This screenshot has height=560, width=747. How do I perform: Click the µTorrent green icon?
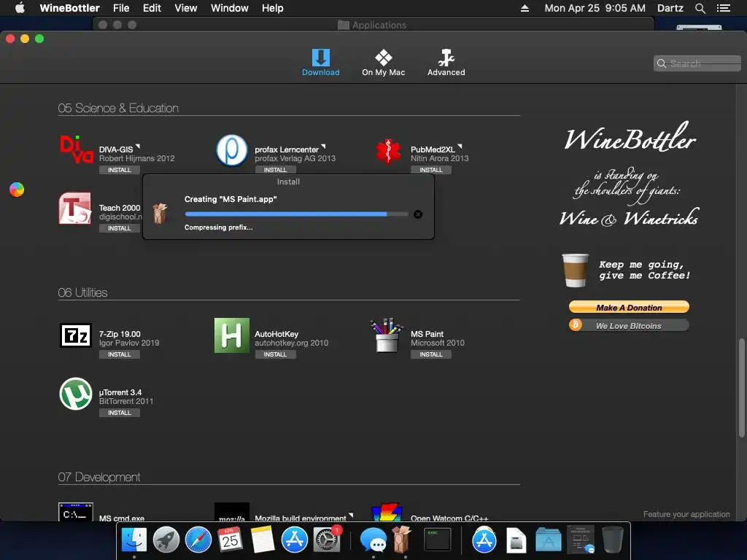click(x=75, y=394)
